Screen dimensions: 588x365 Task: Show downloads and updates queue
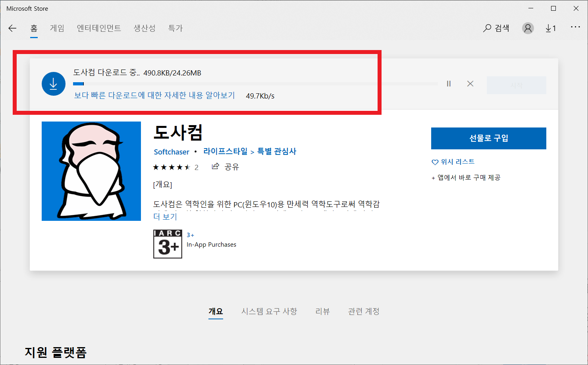click(551, 28)
